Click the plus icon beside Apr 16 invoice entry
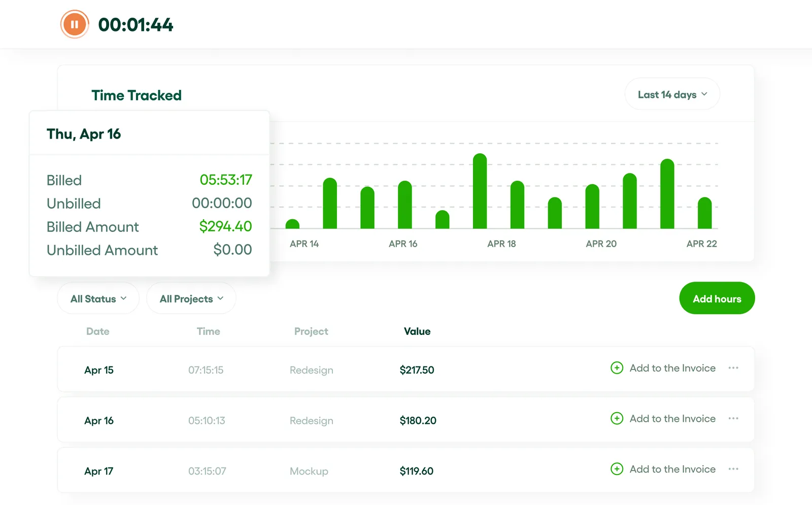This screenshot has width=812, height=505. click(617, 419)
